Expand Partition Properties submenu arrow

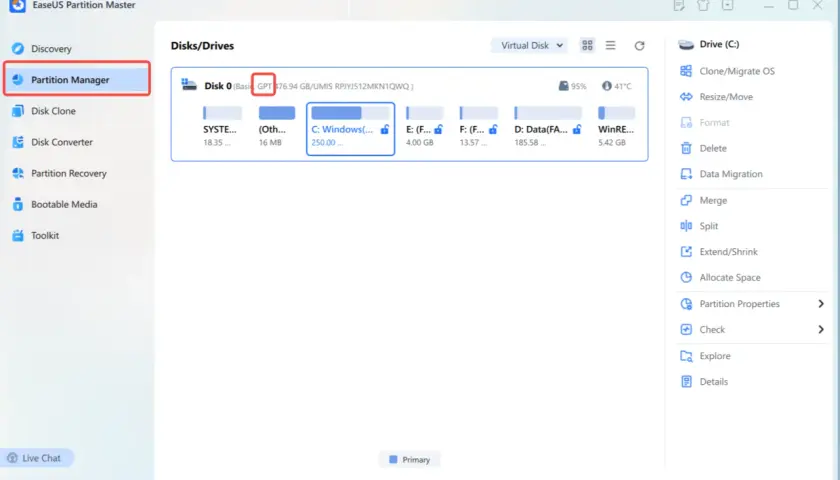tap(821, 303)
